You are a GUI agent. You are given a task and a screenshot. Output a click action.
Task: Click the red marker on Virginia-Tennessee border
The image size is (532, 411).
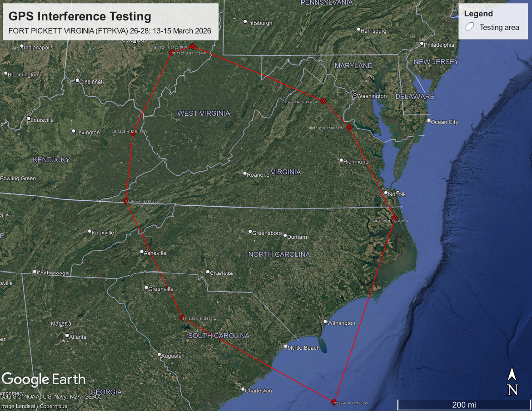(x=126, y=201)
